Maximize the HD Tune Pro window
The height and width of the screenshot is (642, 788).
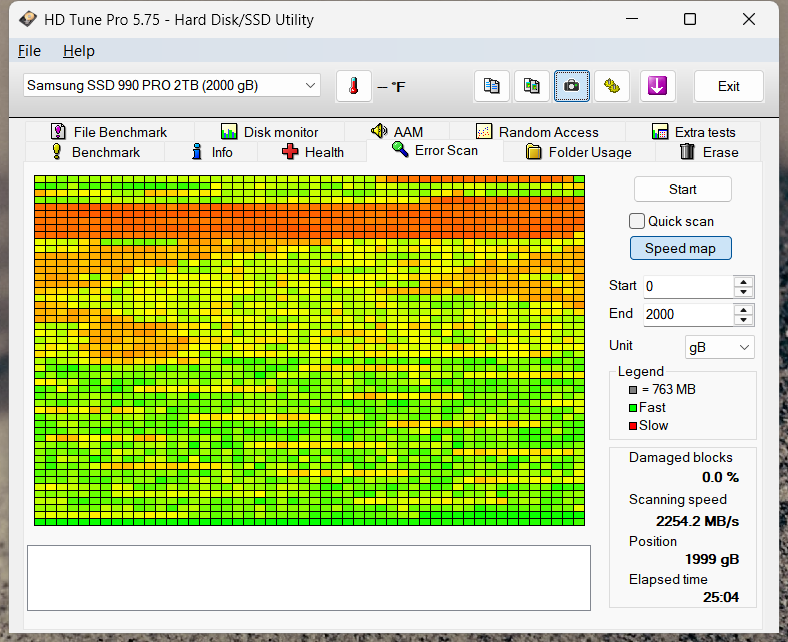[690, 19]
